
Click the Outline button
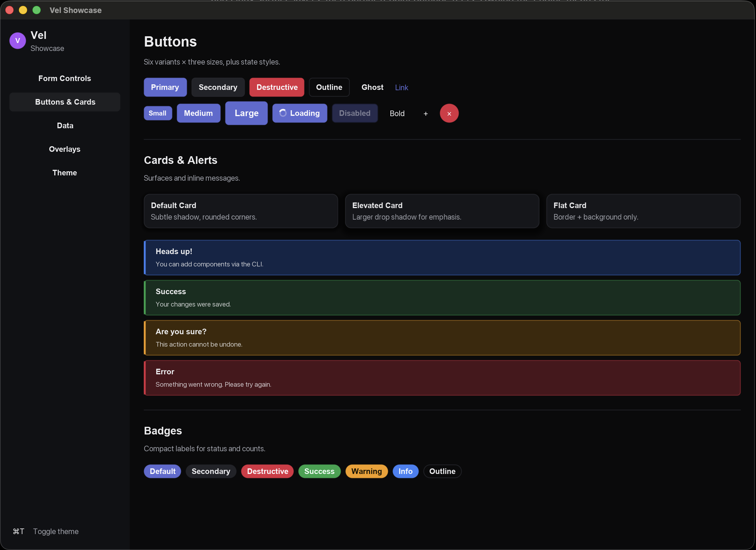329,87
